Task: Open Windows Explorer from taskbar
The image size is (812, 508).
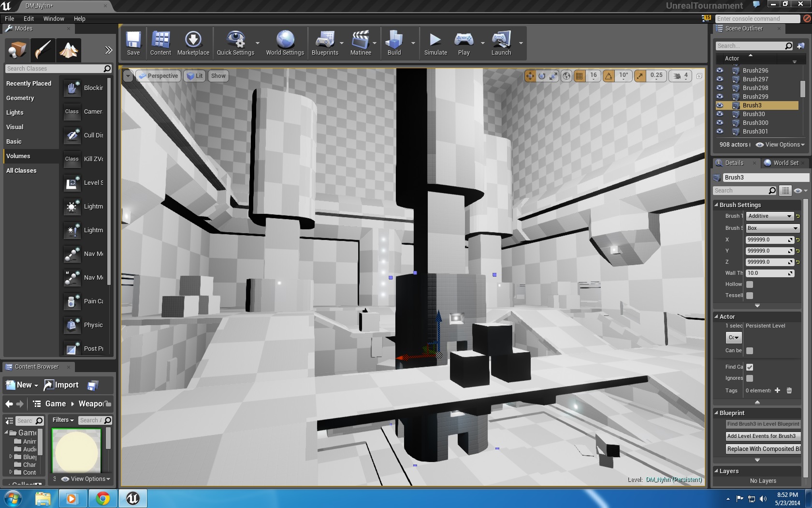Action: point(43,498)
